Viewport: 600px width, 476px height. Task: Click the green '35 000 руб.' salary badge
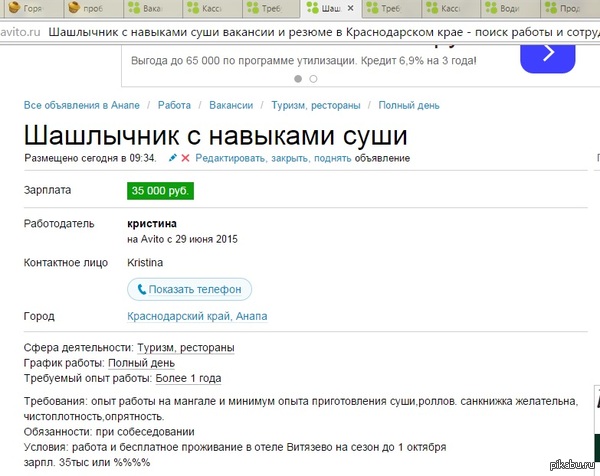[160, 191]
